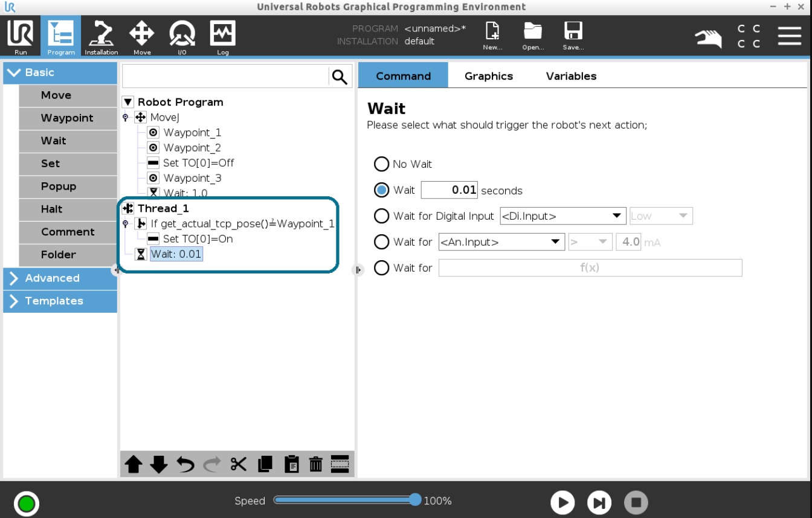Insert a Popup command
This screenshot has width=812, height=518.
pyautogui.click(x=68, y=187)
